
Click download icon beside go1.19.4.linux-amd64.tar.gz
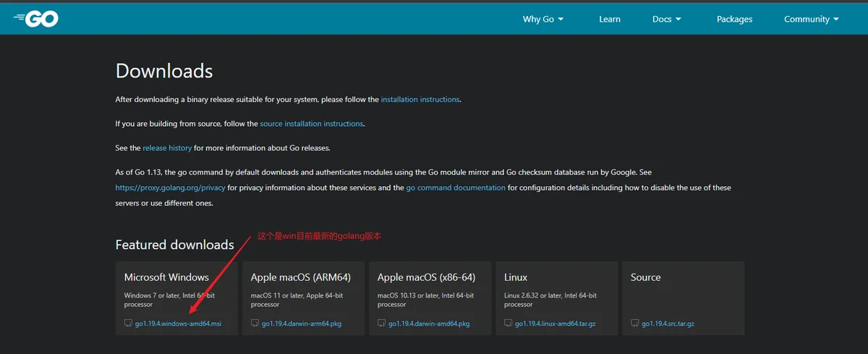(x=508, y=324)
